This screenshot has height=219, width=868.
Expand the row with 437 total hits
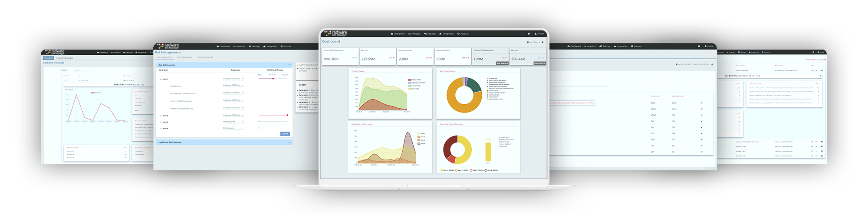click(701, 152)
